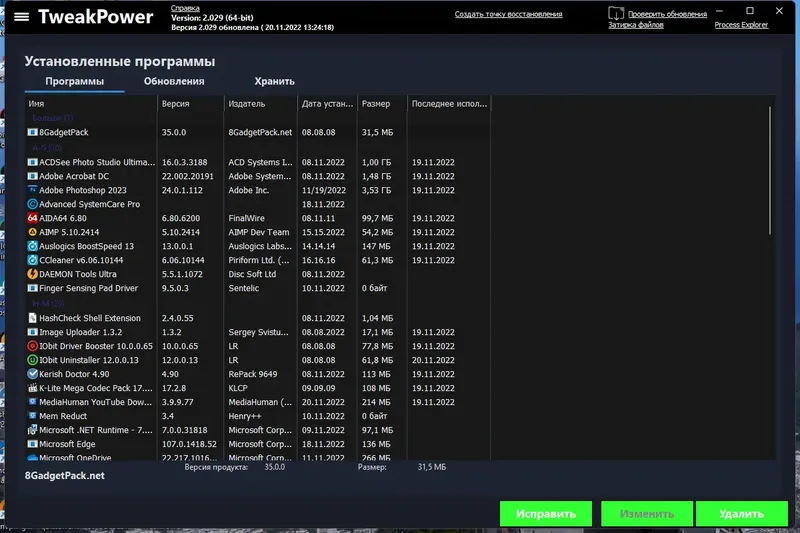Click the FinalWire publisher cell
Screen dimensions: 800x533
click(x=246, y=218)
